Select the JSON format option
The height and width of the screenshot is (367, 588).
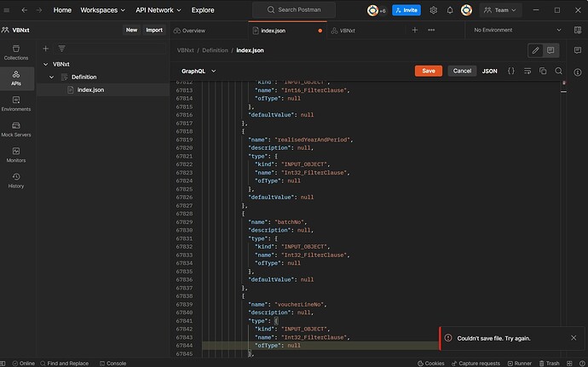tap(489, 71)
